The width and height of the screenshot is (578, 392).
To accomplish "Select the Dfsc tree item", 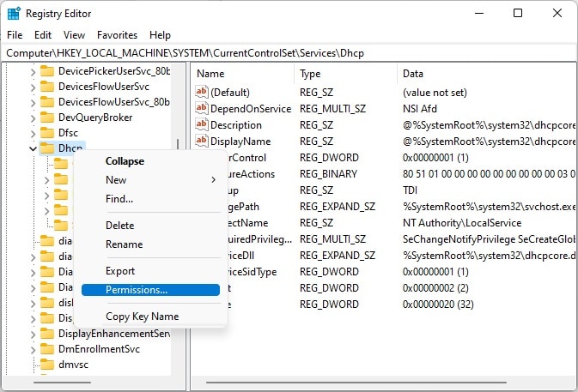I will [68, 132].
